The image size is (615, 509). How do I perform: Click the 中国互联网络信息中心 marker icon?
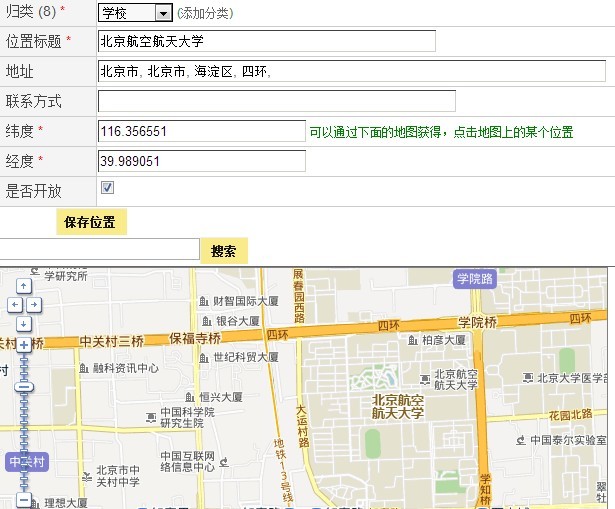click(x=224, y=462)
